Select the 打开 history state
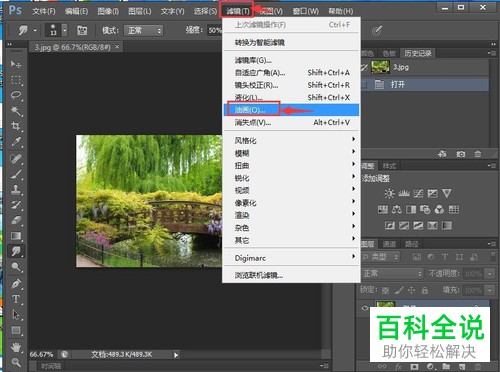The height and width of the screenshot is (372, 500). click(x=425, y=84)
